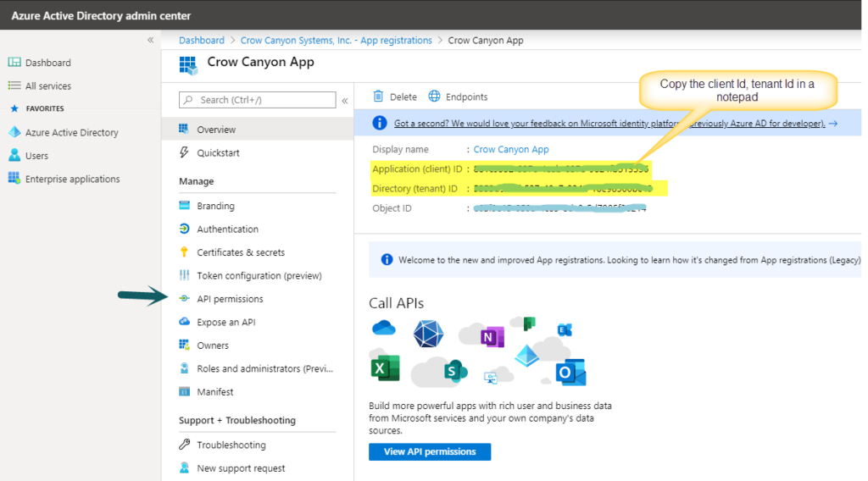Open Branding settings

tap(216, 207)
